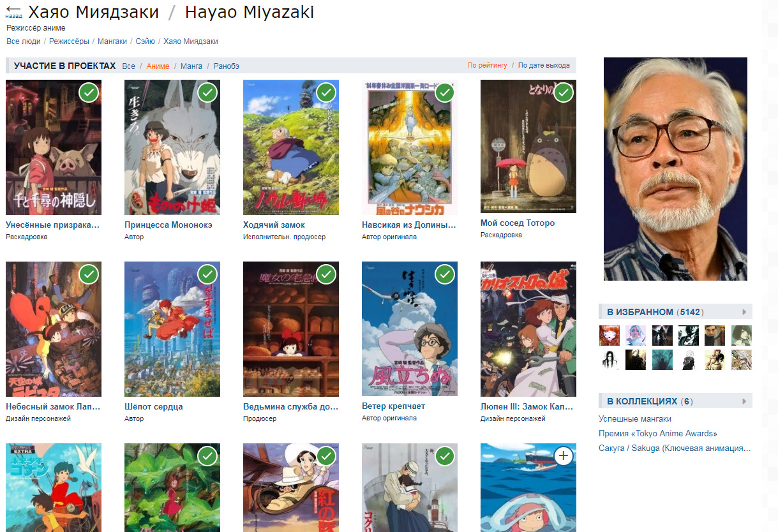Image resolution: width=778 pixels, height=532 pixels.
Task: Click the back arrow labeled назад
Action: pos(13,11)
